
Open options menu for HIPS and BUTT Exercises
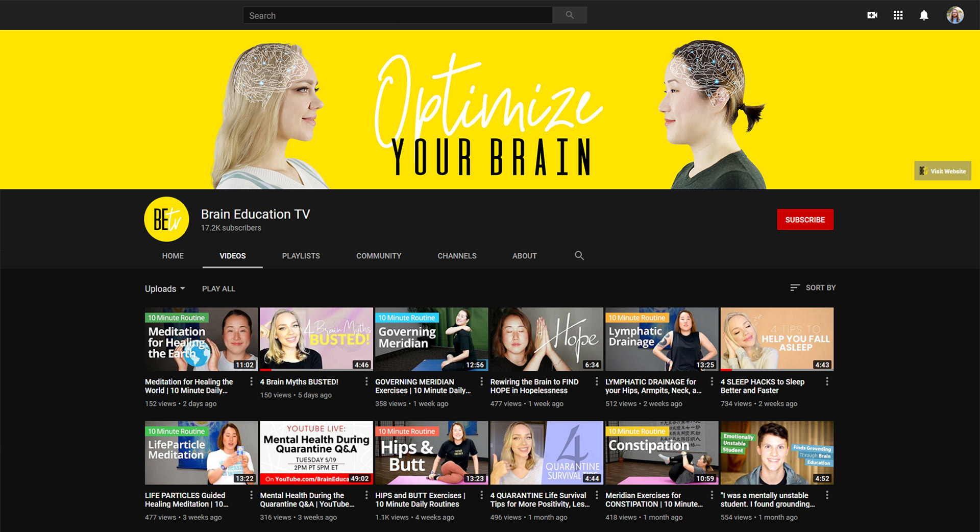click(481, 495)
